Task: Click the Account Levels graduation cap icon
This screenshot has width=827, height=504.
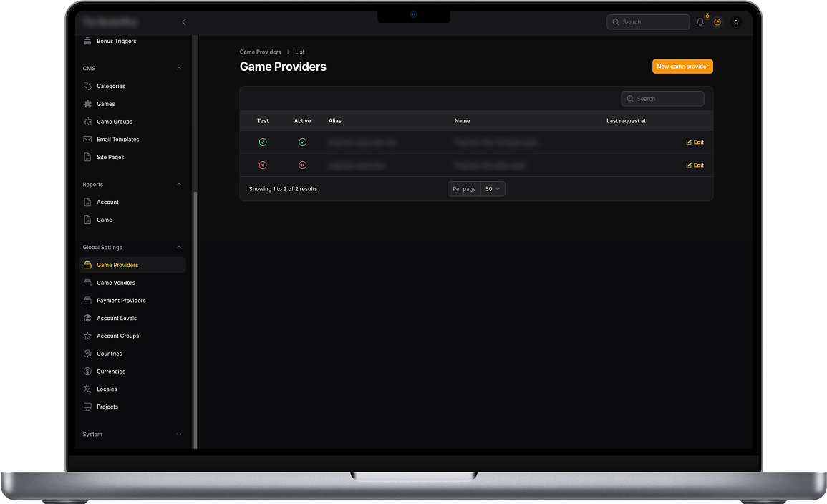Action: 87,319
